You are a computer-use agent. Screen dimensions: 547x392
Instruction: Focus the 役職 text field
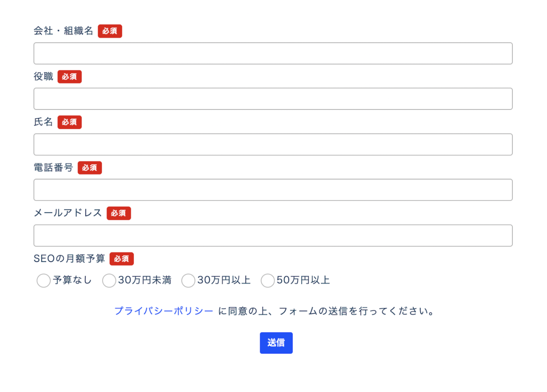(x=273, y=99)
